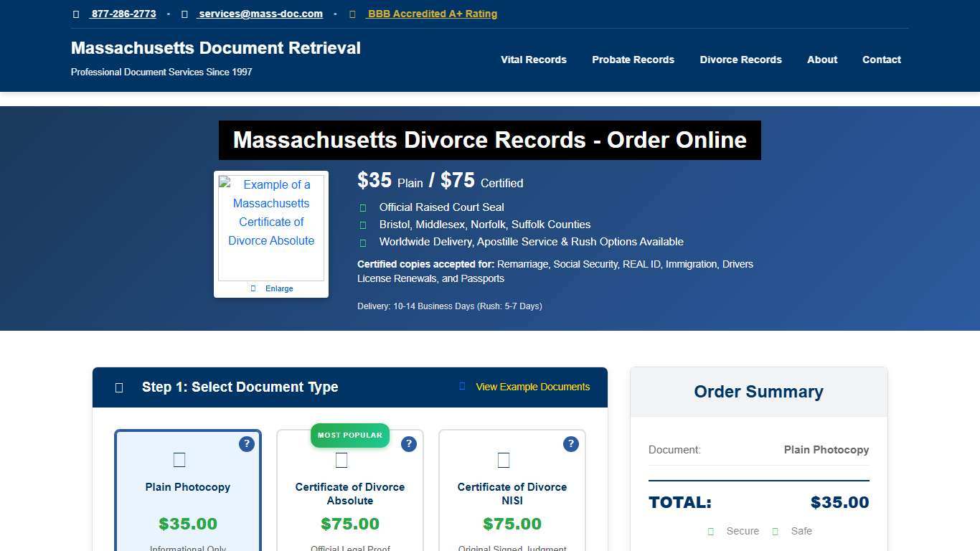Click the Safe shield icon in Order Summary

[x=775, y=531]
